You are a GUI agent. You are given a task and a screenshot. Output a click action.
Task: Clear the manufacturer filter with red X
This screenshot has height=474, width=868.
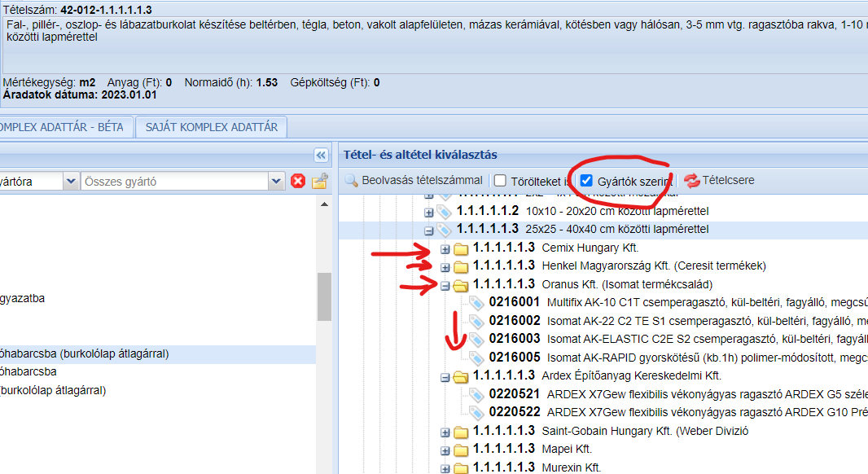pos(298,181)
